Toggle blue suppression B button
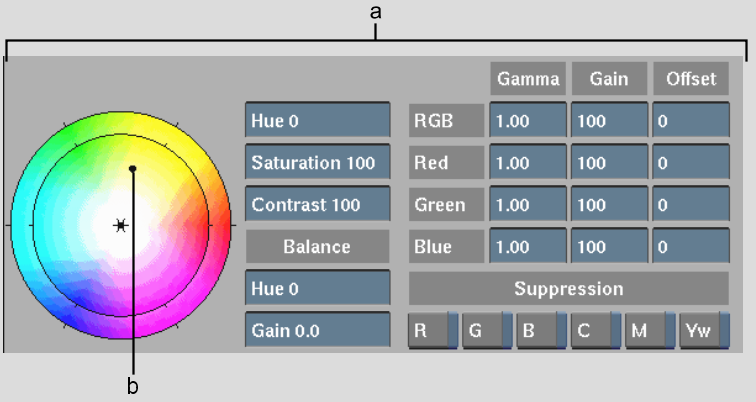Screen dimensions: 756x402 [x=540, y=330]
